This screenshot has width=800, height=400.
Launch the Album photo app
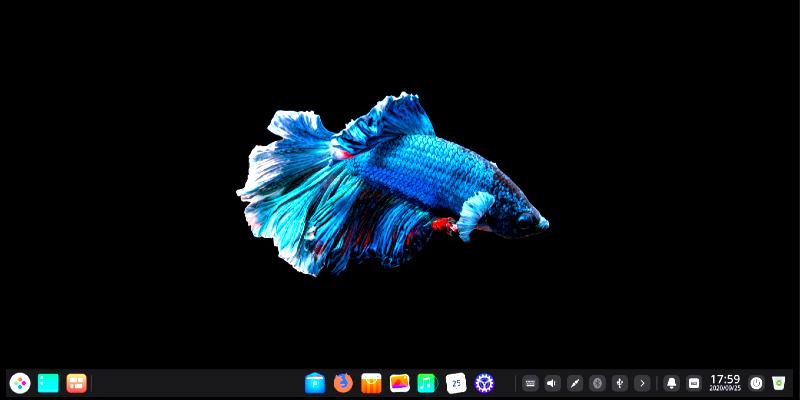399,383
